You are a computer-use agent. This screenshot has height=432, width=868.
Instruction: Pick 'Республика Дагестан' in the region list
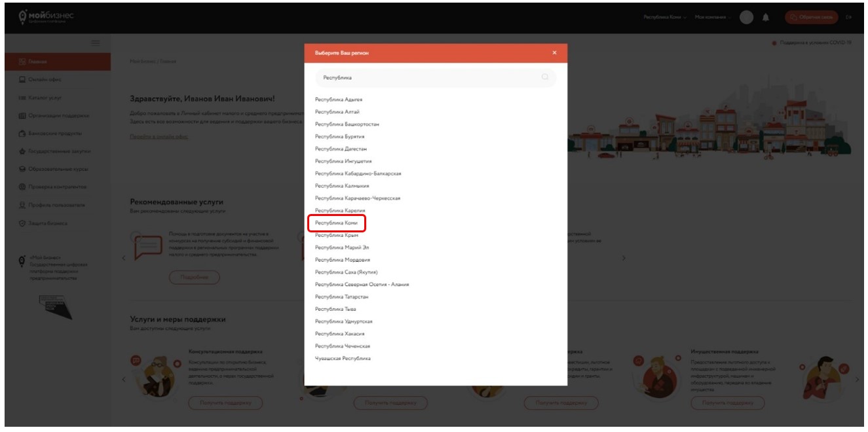pyautogui.click(x=342, y=149)
